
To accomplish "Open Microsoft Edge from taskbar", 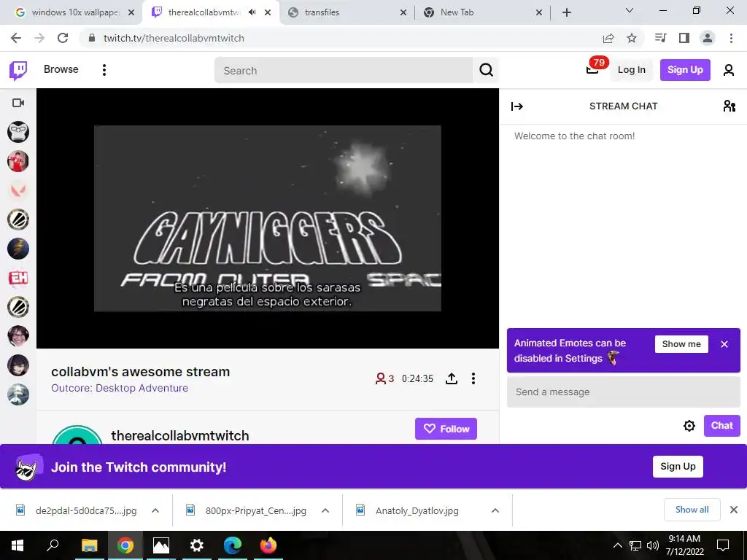I will point(233,545).
